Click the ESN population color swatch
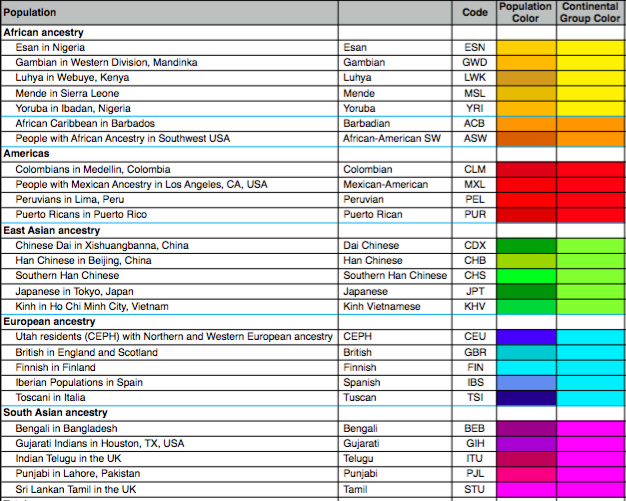Image resolution: width=626 pixels, height=501 pixels. pos(526,48)
